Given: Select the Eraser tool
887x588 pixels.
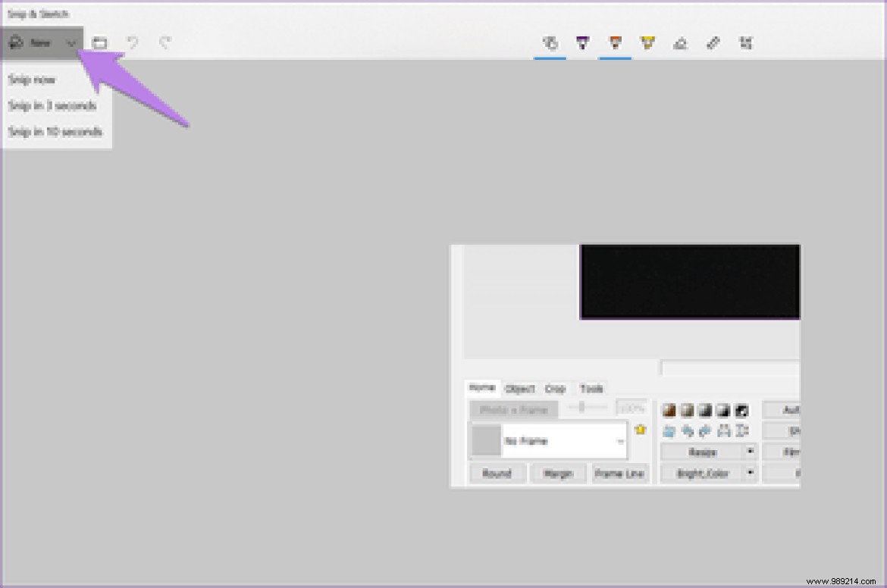Looking at the screenshot, I should [680, 43].
